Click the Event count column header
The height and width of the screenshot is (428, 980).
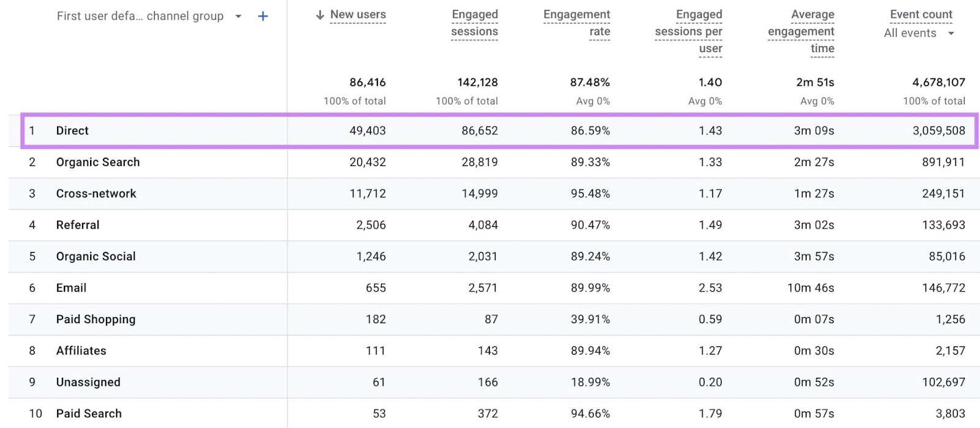click(x=921, y=14)
